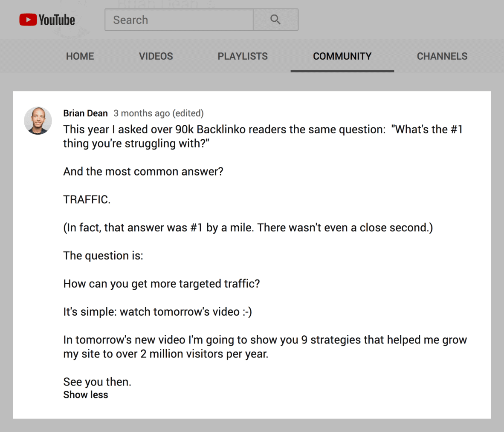Click the '3 months ago (edited)' timestamp

(159, 113)
